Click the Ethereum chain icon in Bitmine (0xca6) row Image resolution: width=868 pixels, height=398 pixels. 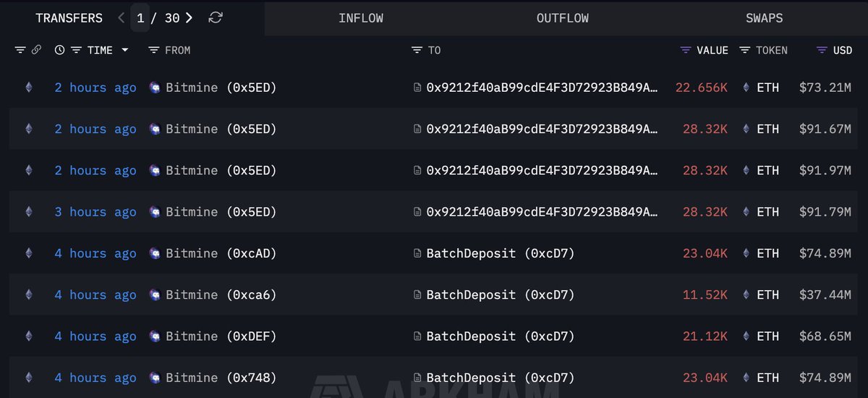tap(29, 295)
